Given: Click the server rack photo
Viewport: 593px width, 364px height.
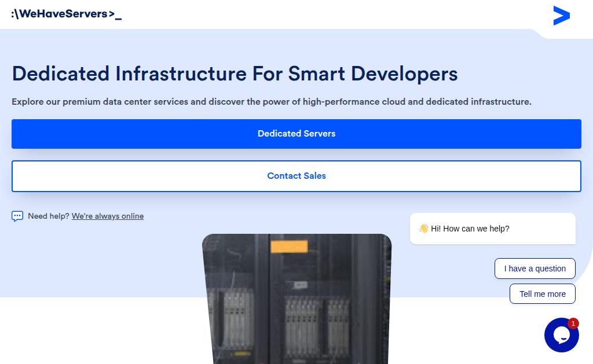Looking at the screenshot, I should pos(296,299).
